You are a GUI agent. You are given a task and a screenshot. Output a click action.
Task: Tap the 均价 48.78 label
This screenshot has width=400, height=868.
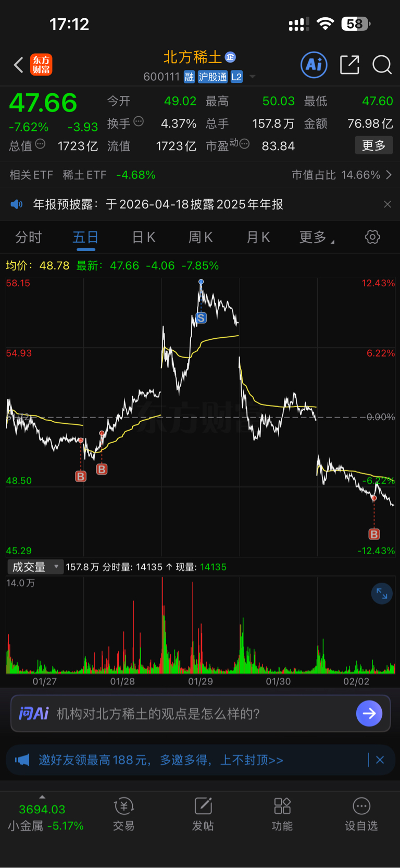pos(37,265)
